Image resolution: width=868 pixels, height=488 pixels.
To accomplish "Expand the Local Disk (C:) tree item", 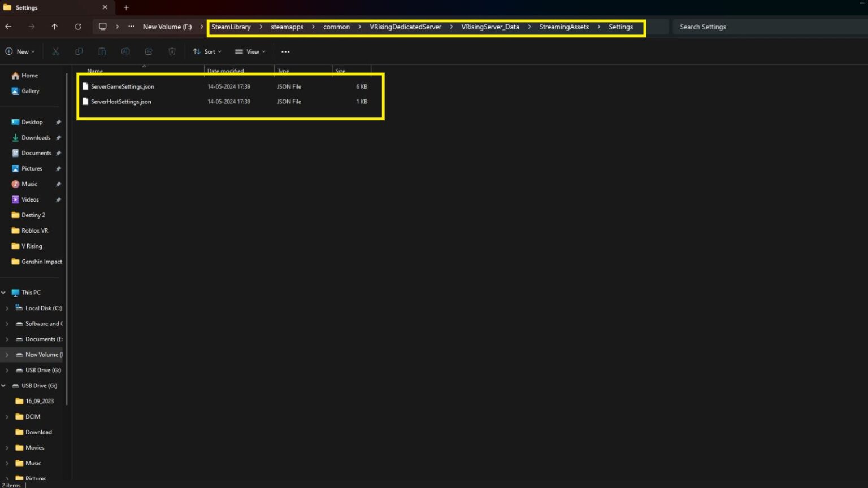I will (x=6, y=308).
